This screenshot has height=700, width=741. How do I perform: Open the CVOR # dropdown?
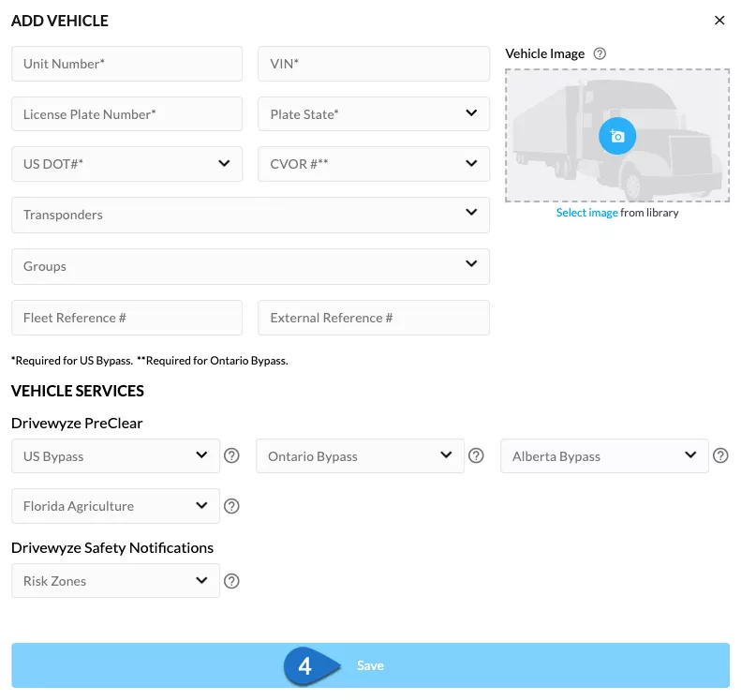click(x=374, y=164)
